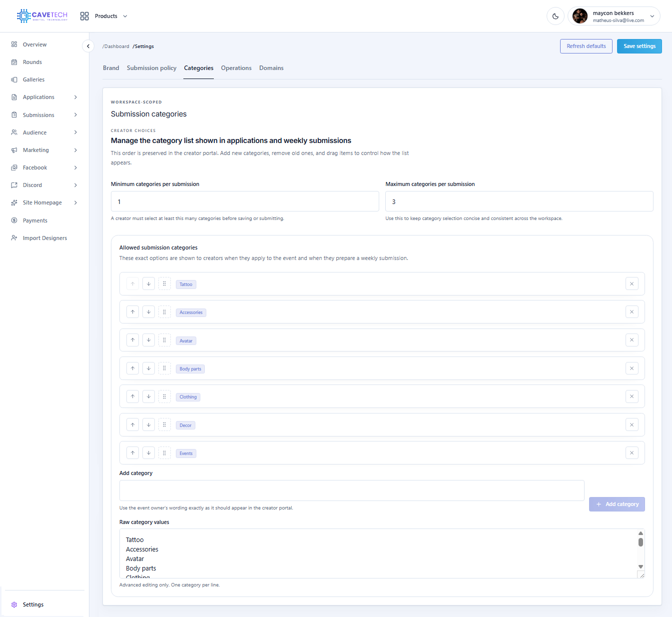Switch to the Operations tab
Image resolution: width=672 pixels, height=617 pixels.
click(236, 68)
